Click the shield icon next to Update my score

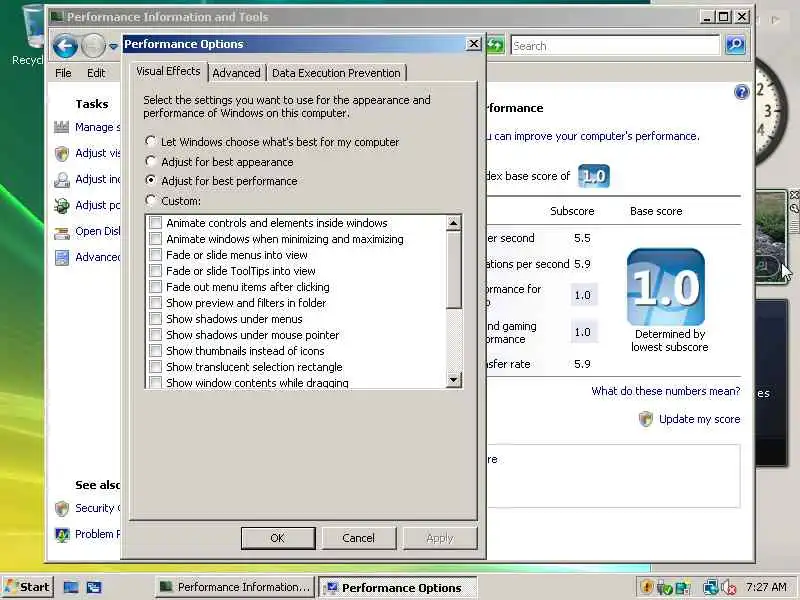[x=645, y=419]
